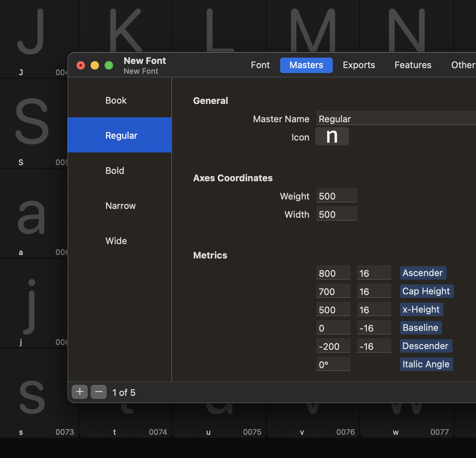The height and width of the screenshot is (458, 476).
Task: Edit the Ascender overshoot field
Action: pyautogui.click(x=374, y=273)
